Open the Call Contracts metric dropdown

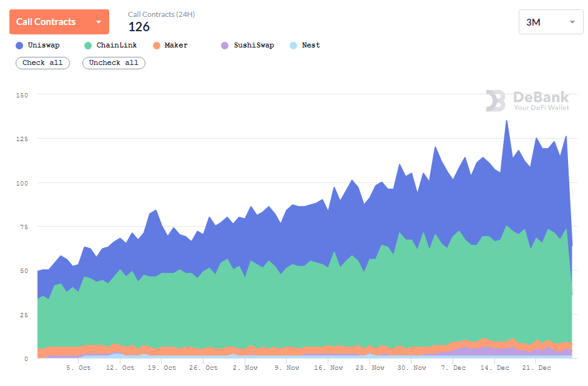click(59, 22)
